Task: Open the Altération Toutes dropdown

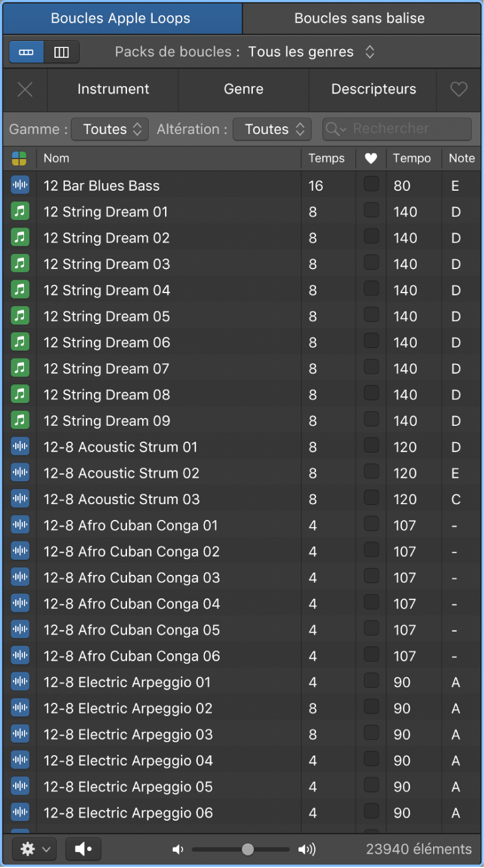Action: (272, 129)
